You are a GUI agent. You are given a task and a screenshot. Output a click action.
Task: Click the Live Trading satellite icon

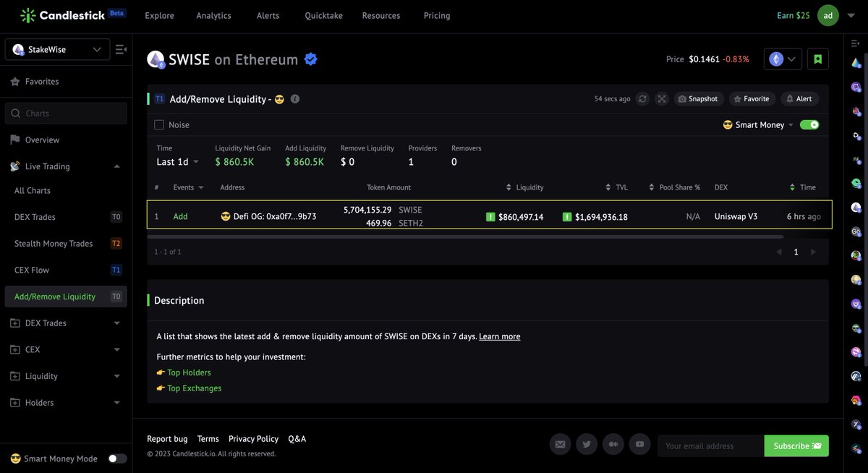(15, 166)
